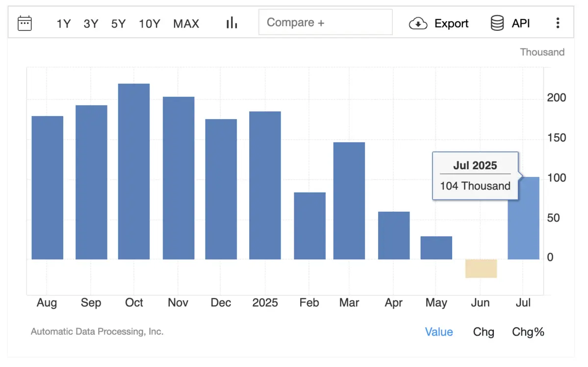Click the API database stack icon
The height and width of the screenshot is (367, 588).
click(x=497, y=23)
